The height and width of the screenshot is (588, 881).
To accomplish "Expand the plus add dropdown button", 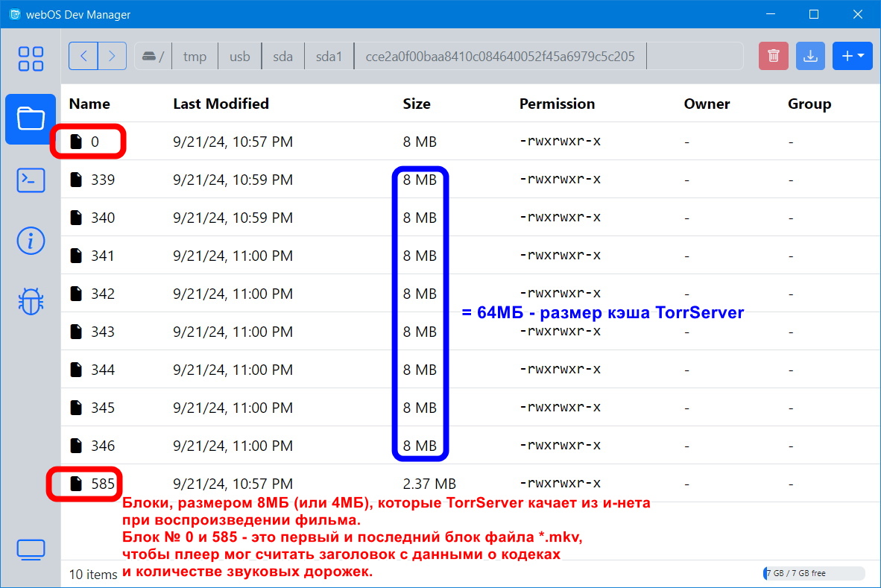I will point(852,56).
